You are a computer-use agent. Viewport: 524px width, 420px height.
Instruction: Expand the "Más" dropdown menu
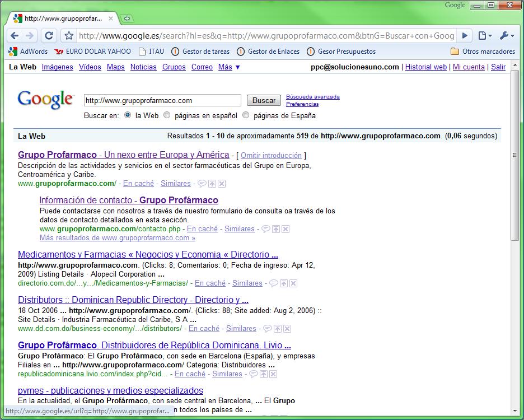(229, 67)
